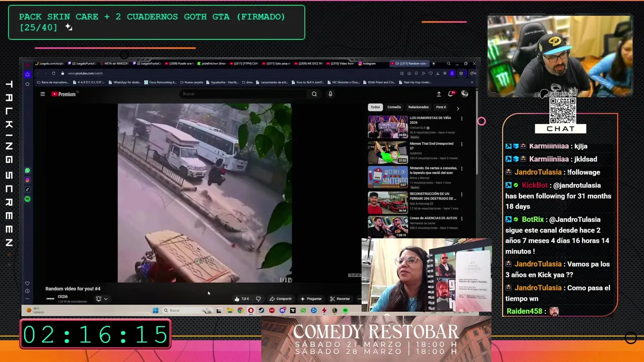Select the Comedia filter chip

[x=394, y=107]
